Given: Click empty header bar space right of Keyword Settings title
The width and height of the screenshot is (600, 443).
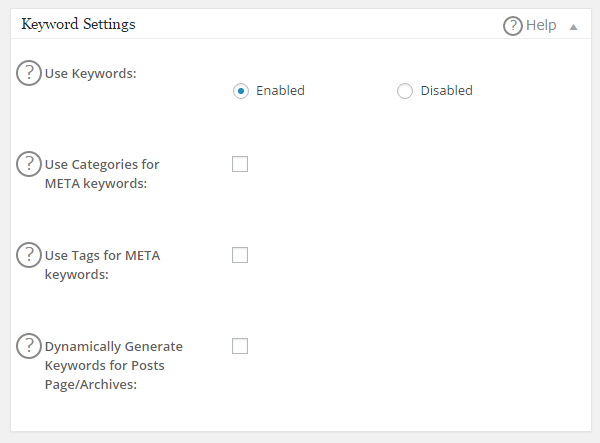Looking at the screenshot, I should 320,25.
